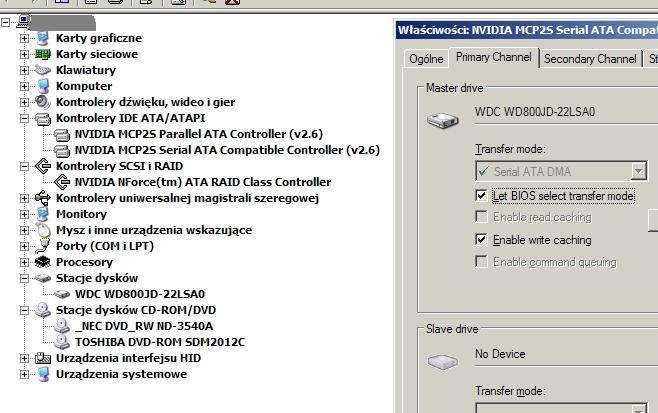Click the Monitory monitor icon
658x413 pixels.
coord(43,214)
